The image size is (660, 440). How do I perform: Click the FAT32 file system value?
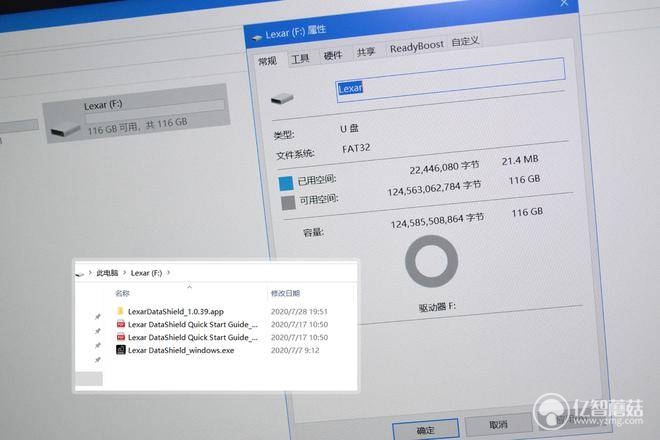356,148
